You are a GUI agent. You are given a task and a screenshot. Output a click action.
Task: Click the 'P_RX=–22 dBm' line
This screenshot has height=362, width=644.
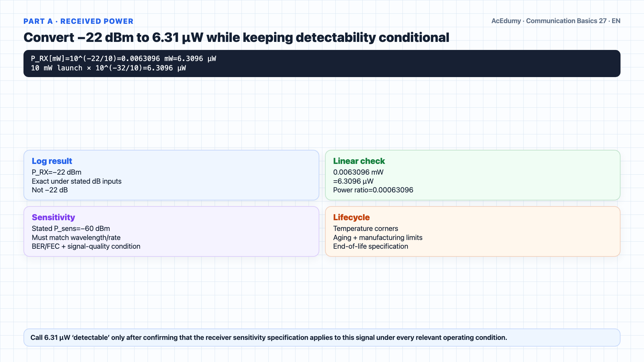57,172
